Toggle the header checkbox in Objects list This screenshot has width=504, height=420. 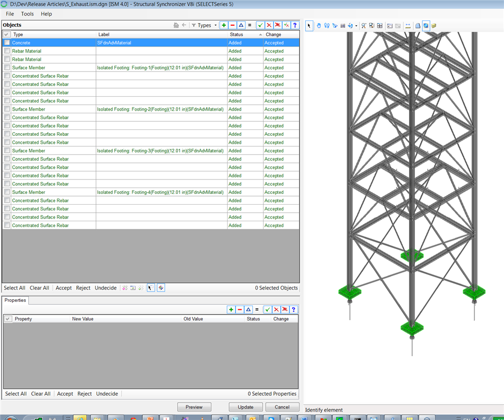click(x=7, y=34)
